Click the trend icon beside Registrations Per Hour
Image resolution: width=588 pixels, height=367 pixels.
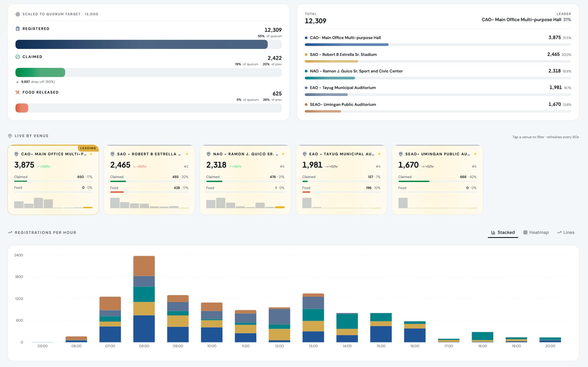point(10,232)
